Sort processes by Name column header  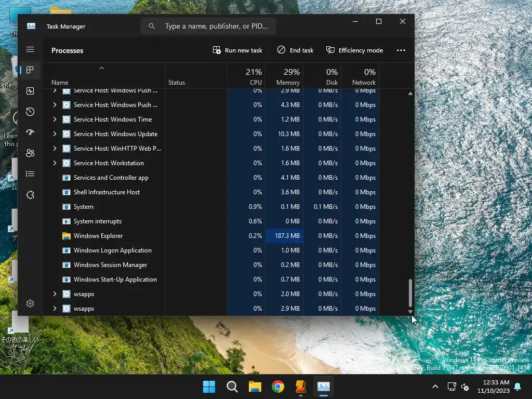pyautogui.click(x=104, y=76)
